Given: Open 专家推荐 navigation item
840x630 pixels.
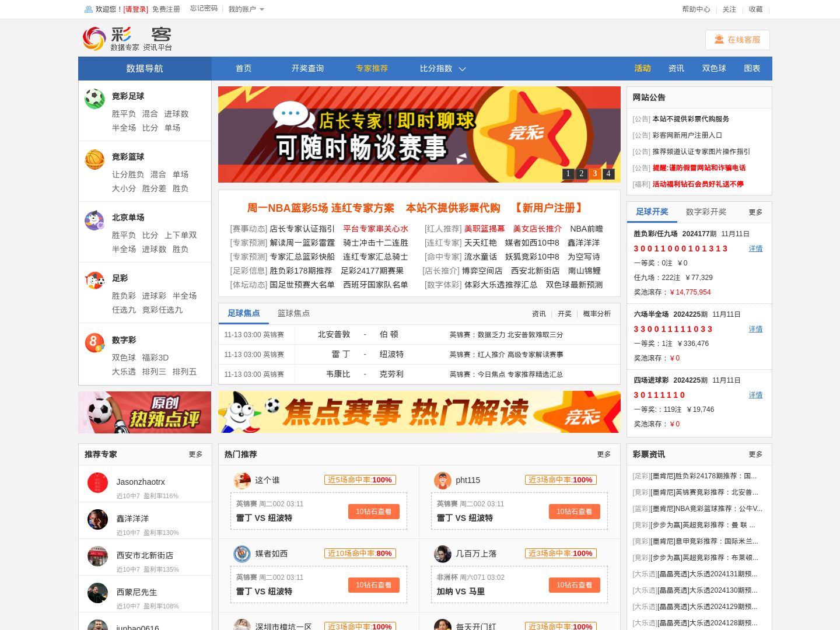Looking at the screenshot, I should (x=372, y=68).
